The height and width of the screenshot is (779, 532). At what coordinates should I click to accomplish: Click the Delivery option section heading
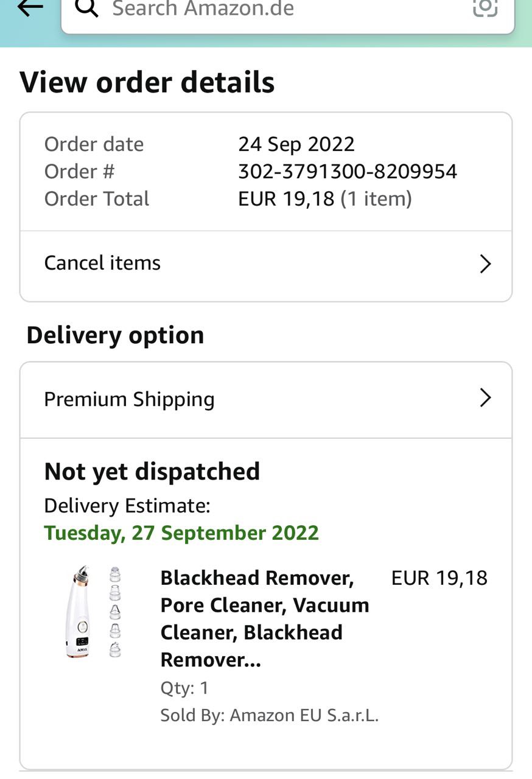pyautogui.click(x=115, y=335)
